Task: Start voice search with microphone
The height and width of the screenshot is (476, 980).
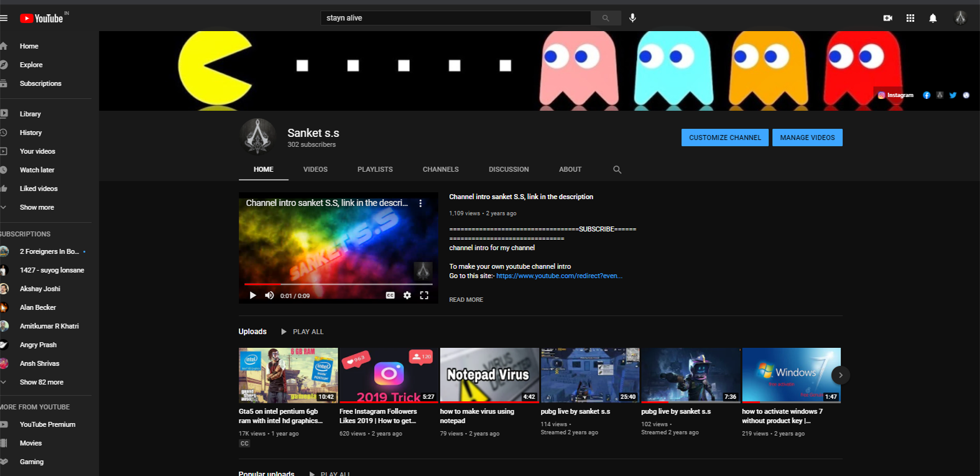Action: click(632, 18)
